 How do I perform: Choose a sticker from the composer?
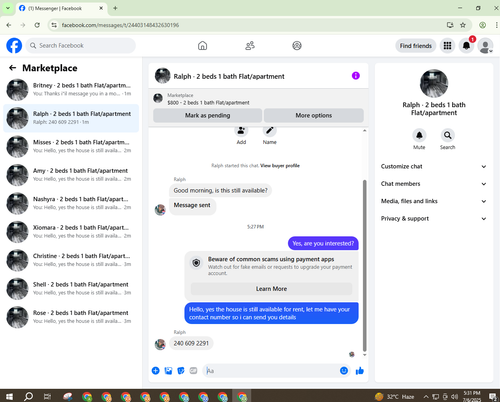pyautogui.click(x=181, y=371)
